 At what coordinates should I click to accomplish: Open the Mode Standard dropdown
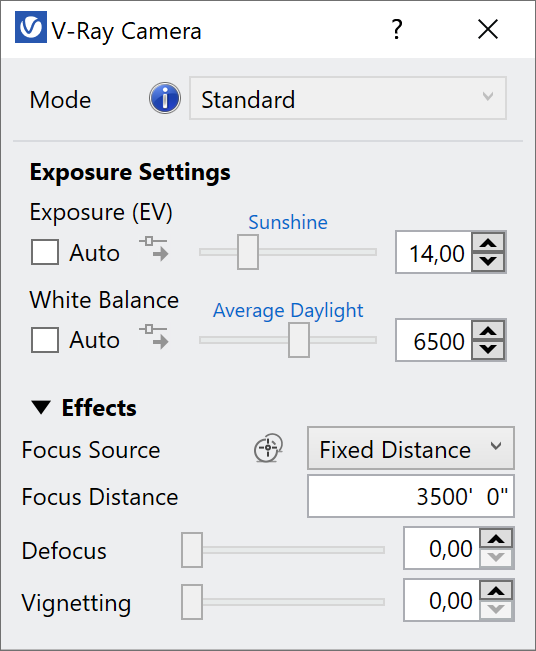pyautogui.click(x=348, y=98)
